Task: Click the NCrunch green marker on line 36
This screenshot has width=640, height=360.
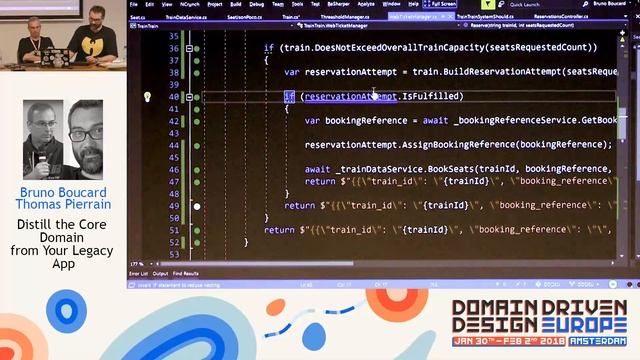Action: click(197, 49)
